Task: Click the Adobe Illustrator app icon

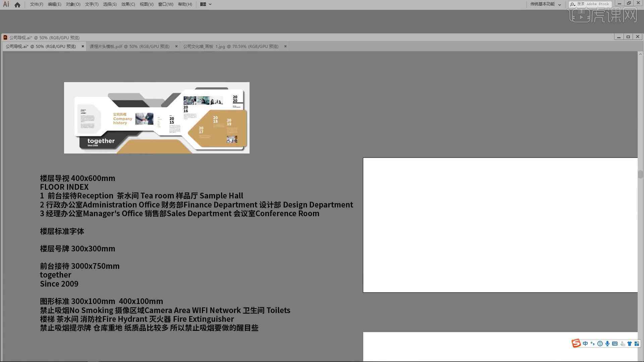Action: point(6,4)
